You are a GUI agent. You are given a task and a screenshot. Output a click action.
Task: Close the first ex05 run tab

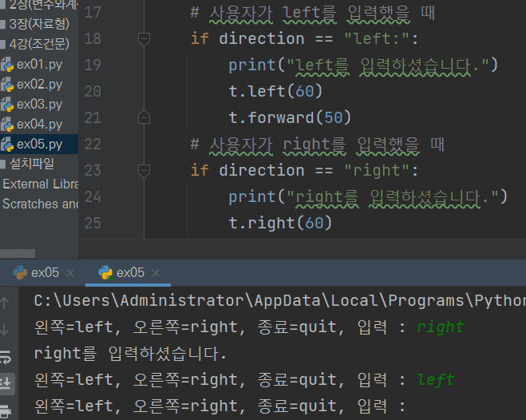pos(70,273)
